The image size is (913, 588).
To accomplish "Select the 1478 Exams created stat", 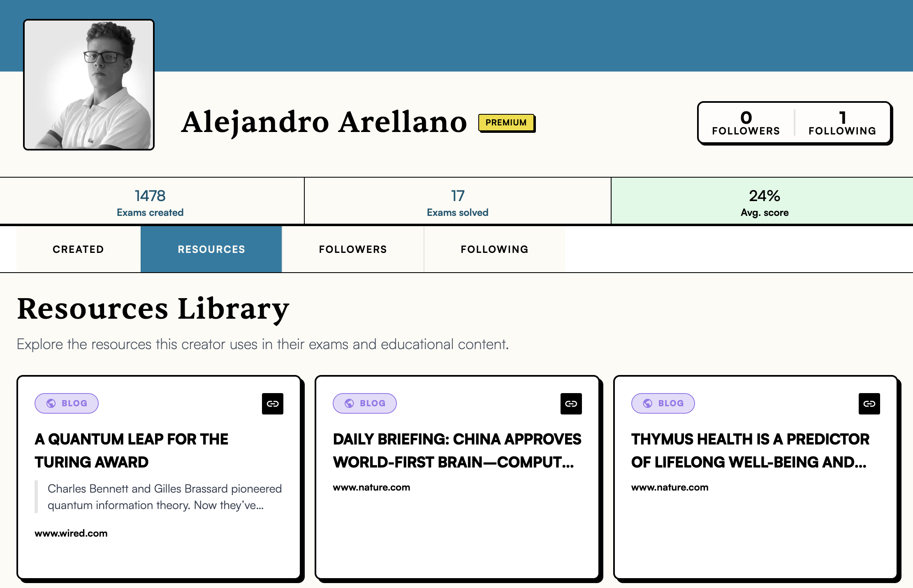I will click(150, 201).
